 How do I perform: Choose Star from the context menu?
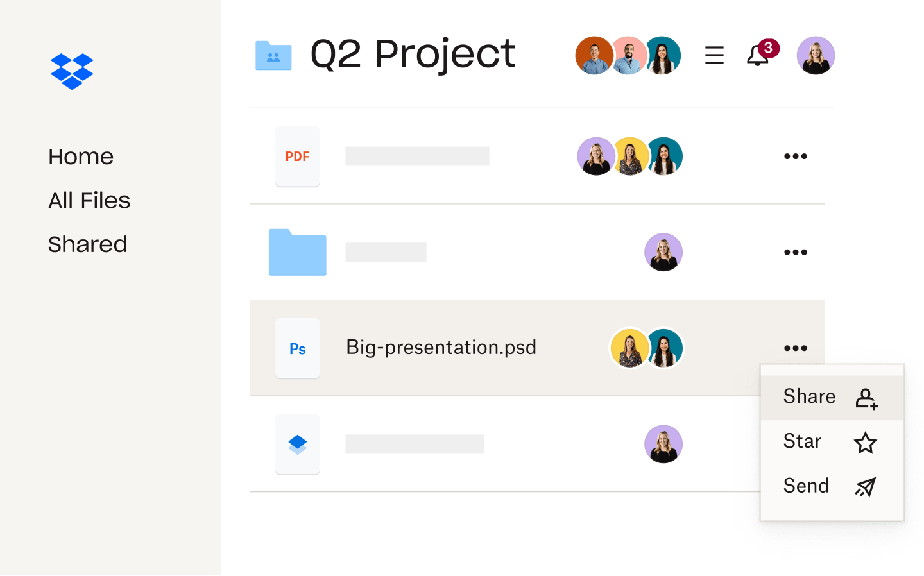click(x=803, y=441)
